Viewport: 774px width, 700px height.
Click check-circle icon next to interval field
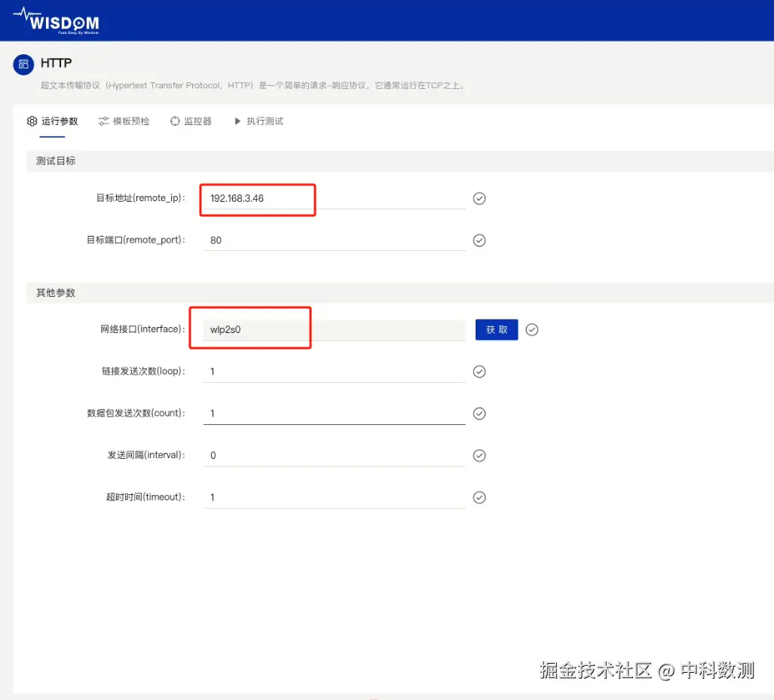(x=479, y=456)
